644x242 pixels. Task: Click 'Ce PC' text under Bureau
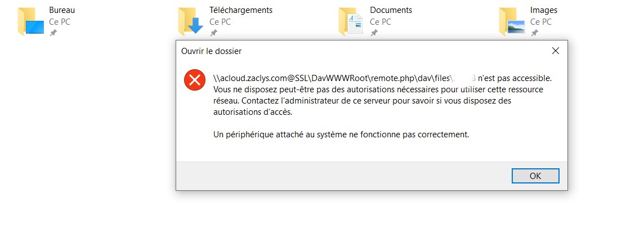click(x=60, y=22)
